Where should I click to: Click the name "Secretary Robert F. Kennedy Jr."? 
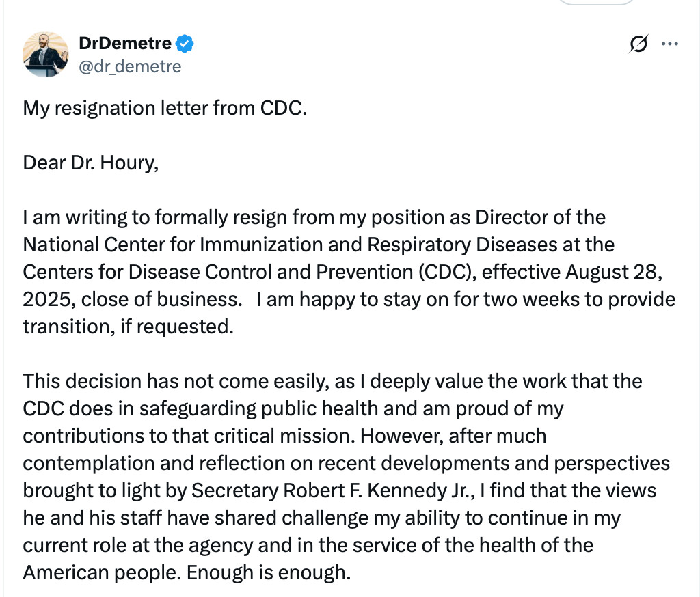(x=333, y=491)
